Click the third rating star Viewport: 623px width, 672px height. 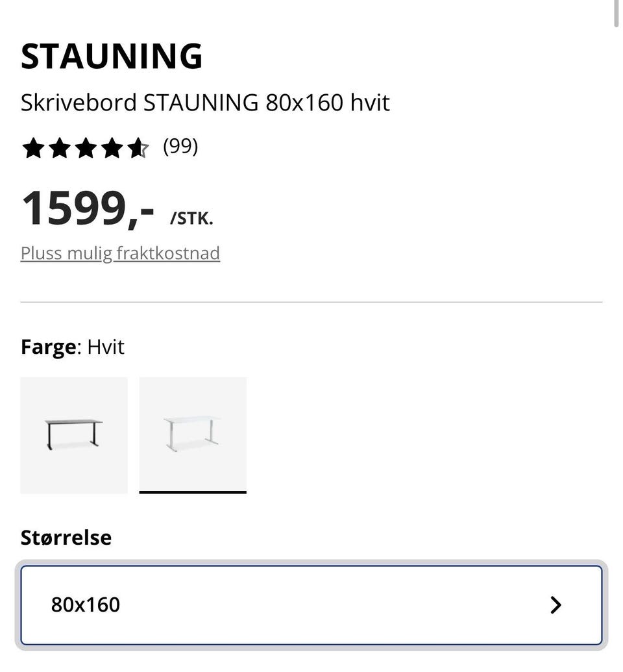pos(86,148)
